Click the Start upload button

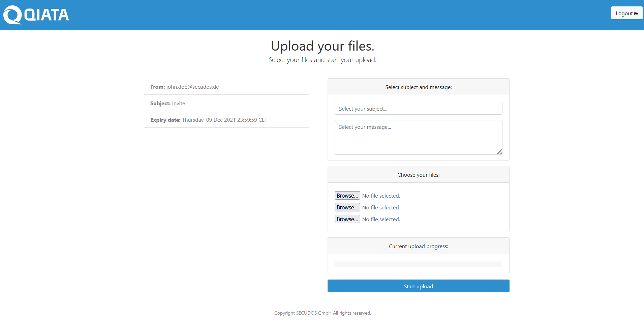[418, 286]
